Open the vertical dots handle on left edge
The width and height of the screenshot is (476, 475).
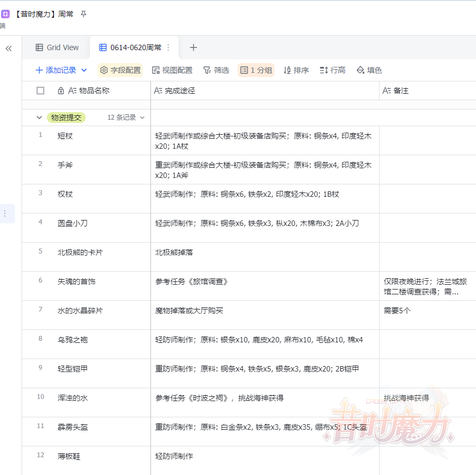coord(5,214)
